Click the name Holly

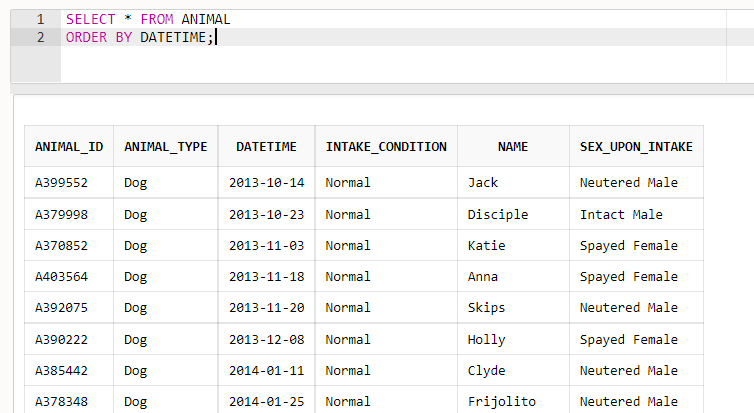click(486, 339)
